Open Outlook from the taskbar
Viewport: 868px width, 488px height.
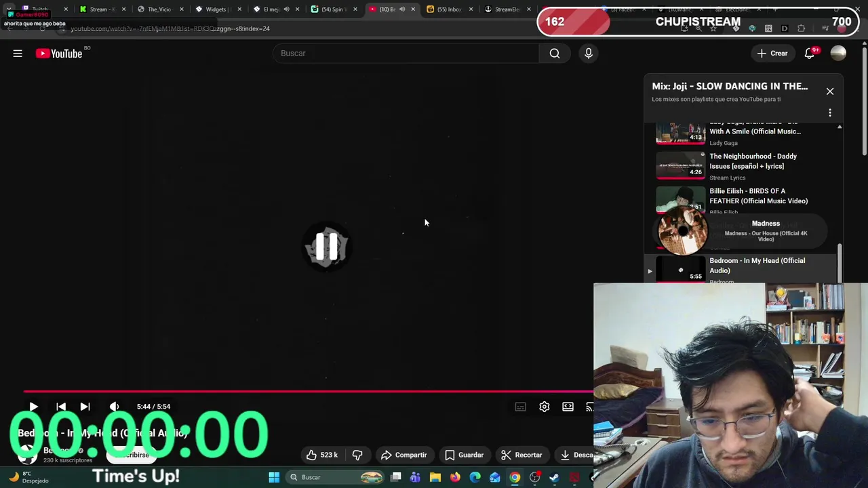pos(495,477)
